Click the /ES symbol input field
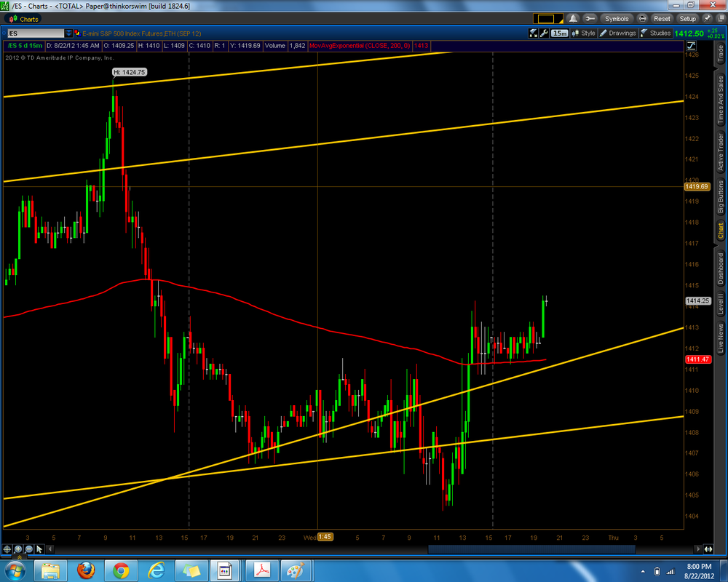Screen dimensions: 728x582 35,33
